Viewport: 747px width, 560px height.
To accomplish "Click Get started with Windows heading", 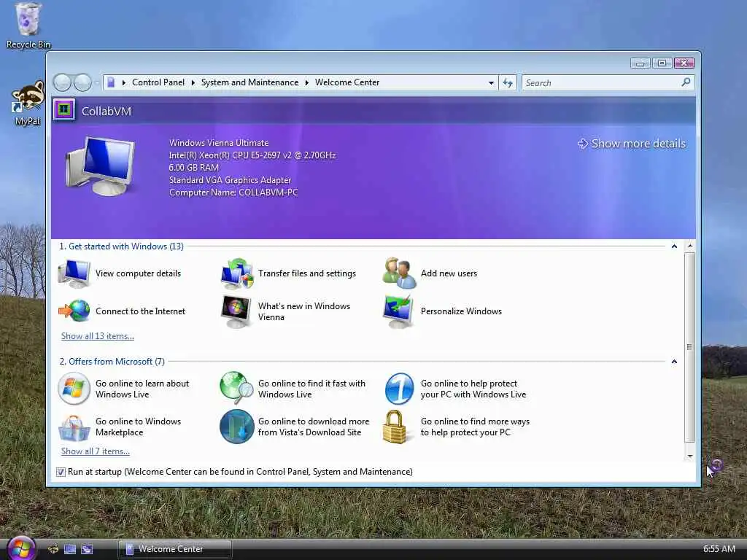I will tap(121, 246).
